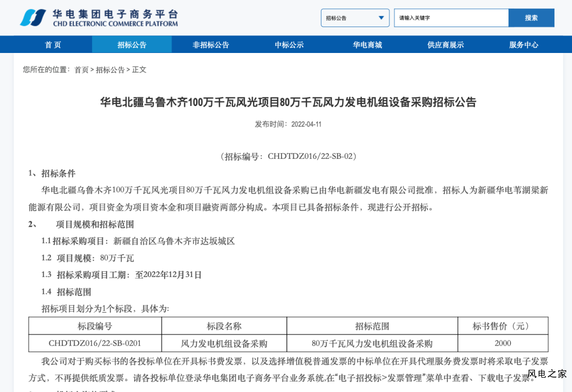Click the tender number CHDTDZ016/22-SB-02
The width and height of the screenshot is (572, 392).
click(x=311, y=156)
